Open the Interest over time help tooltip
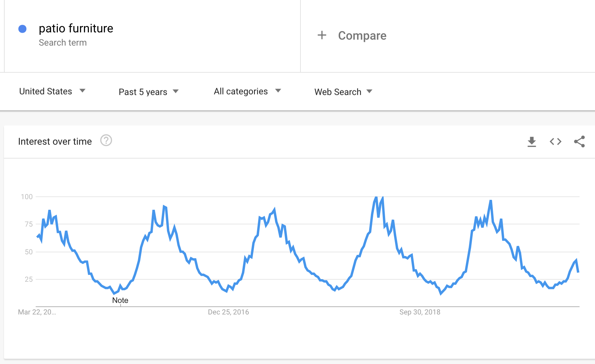This screenshot has height=364, width=595. (x=106, y=141)
